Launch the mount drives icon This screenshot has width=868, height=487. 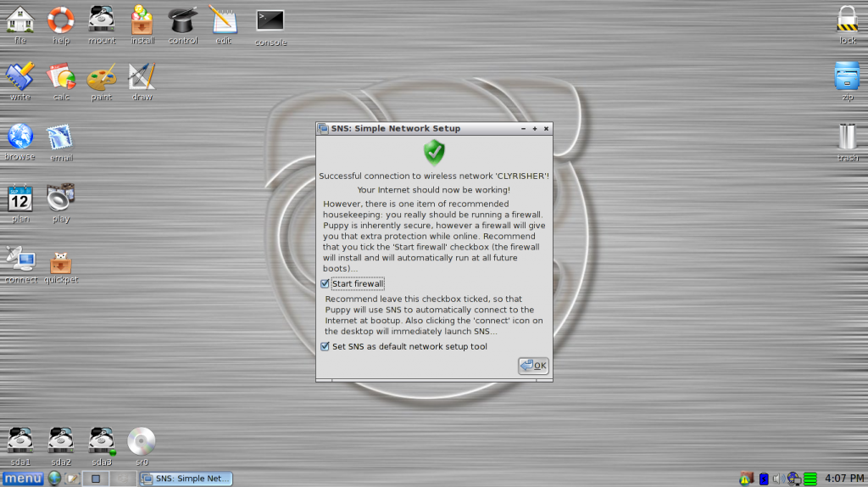coord(102,20)
